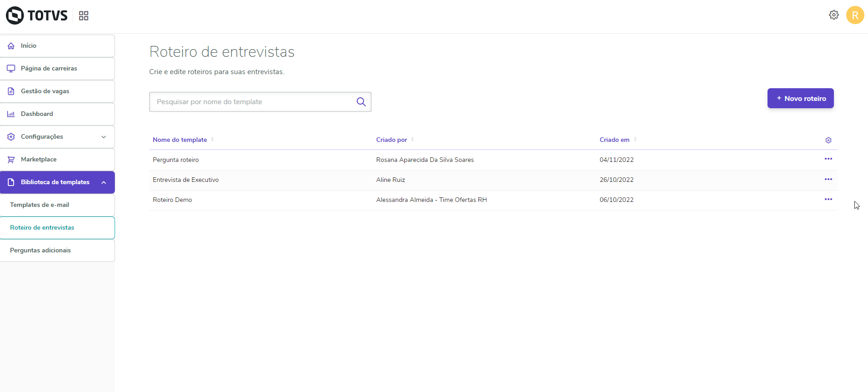Click the template name search field

tap(252, 102)
